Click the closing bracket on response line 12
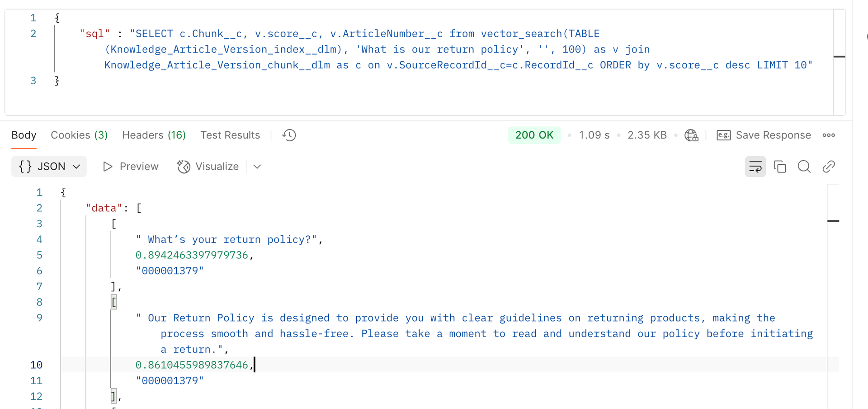This screenshot has width=868, height=409. (114, 396)
